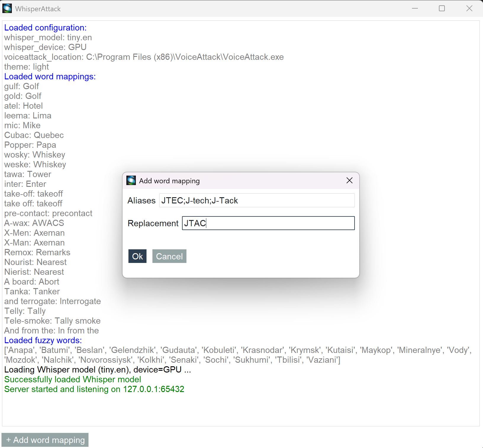This screenshot has width=483, height=448.
Task: Select the 'A-wax: AWACS' mapping line
Action: click(34, 223)
